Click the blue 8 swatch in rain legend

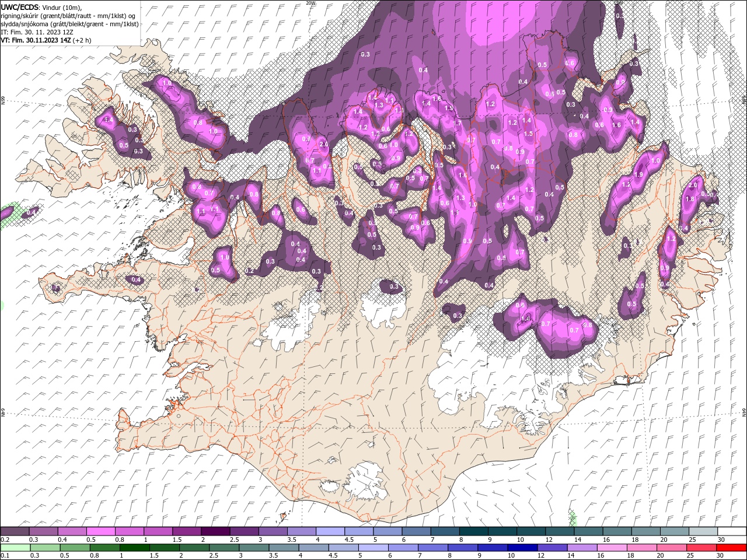[x=462, y=548]
